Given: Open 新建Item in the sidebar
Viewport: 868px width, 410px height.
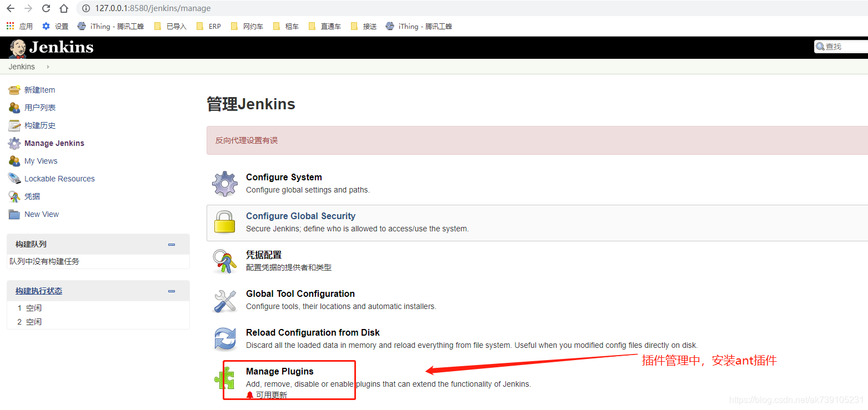Looking at the screenshot, I should [39, 90].
